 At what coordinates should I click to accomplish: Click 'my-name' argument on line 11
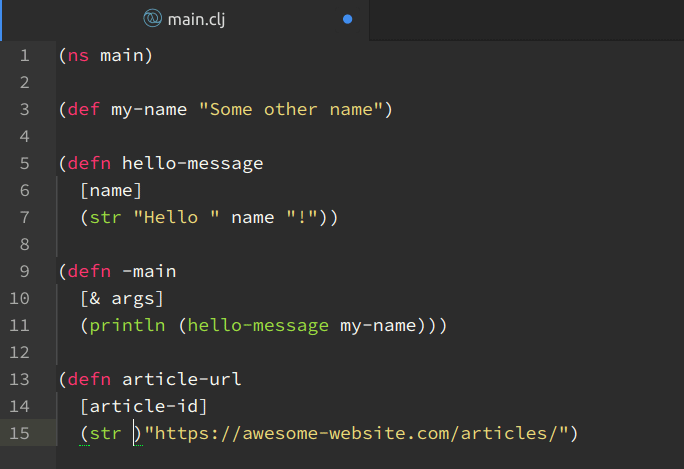[378, 326]
